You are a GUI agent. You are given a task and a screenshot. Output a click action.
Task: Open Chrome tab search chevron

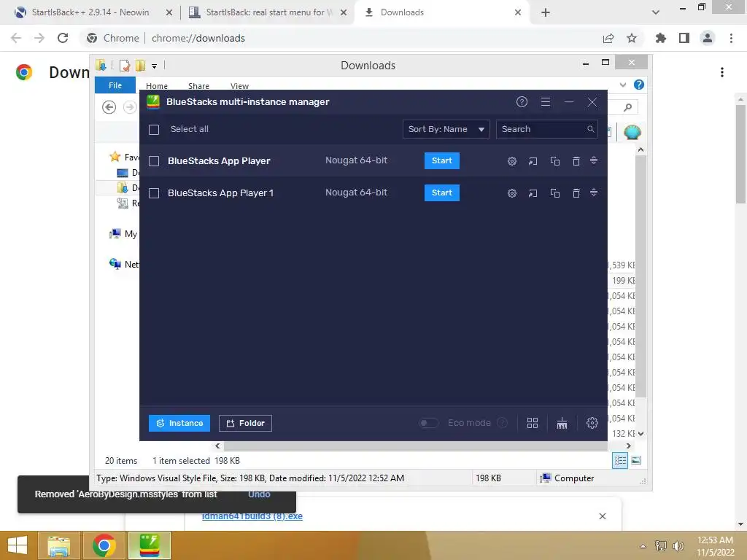point(656,12)
